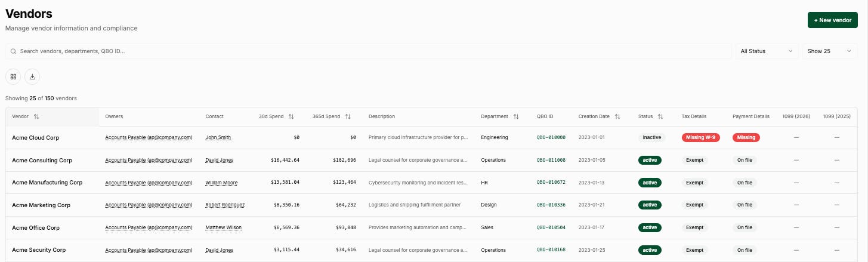Click Engineering department cell
Viewport: 868px width, 262px height.
point(494,137)
